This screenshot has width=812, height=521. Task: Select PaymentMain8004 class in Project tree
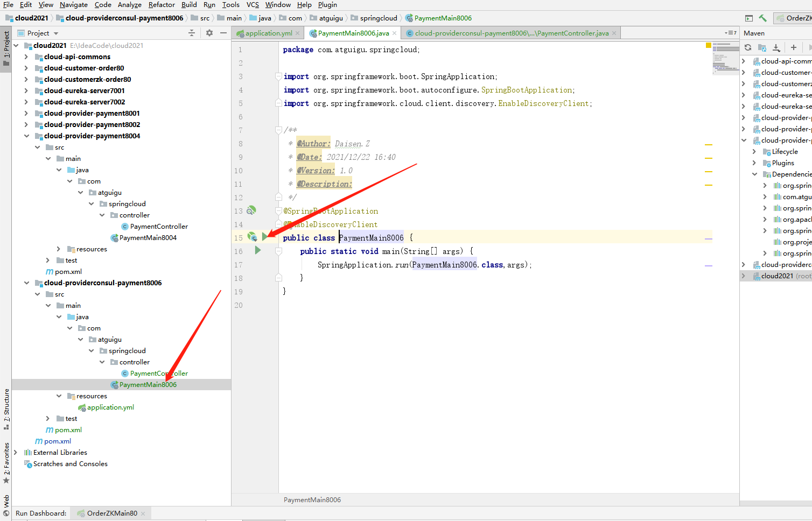click(148, 237)
